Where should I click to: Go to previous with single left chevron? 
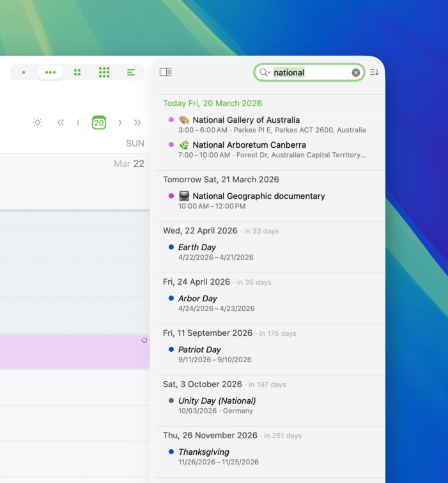point(78,123)
